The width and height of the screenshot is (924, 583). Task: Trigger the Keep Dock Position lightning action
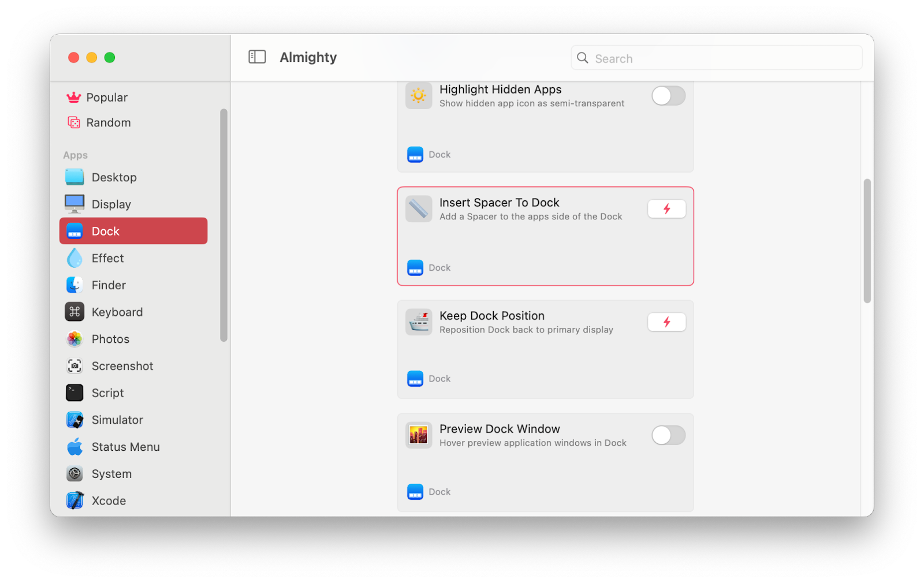(666, 322)
